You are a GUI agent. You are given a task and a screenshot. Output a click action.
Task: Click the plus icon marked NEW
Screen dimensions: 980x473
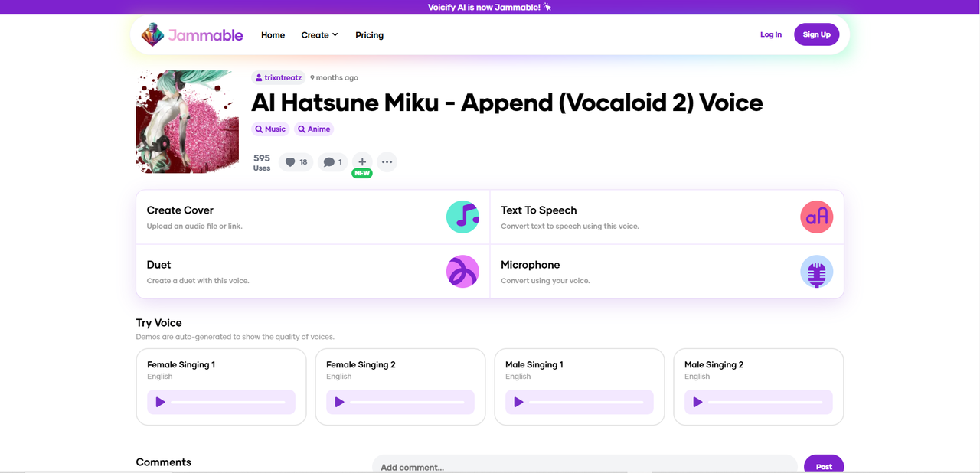(x=362, y=162)
